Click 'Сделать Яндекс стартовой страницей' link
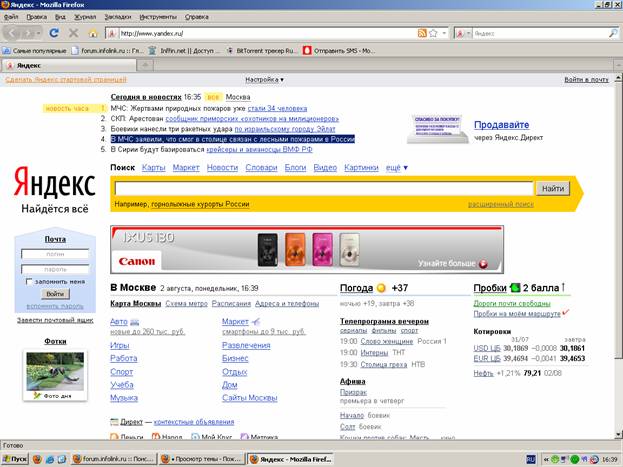This screenshot has height=467, width=623. 66,79
